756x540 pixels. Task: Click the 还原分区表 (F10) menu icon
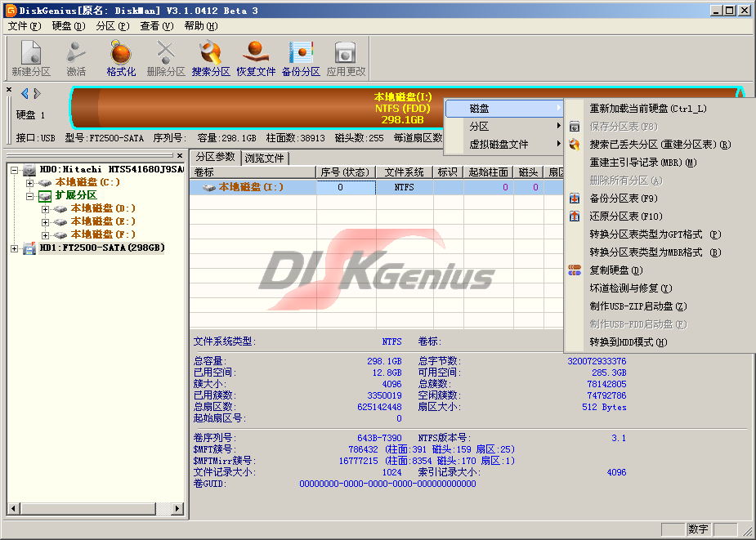pyautogui.click(x=575, y=216)
